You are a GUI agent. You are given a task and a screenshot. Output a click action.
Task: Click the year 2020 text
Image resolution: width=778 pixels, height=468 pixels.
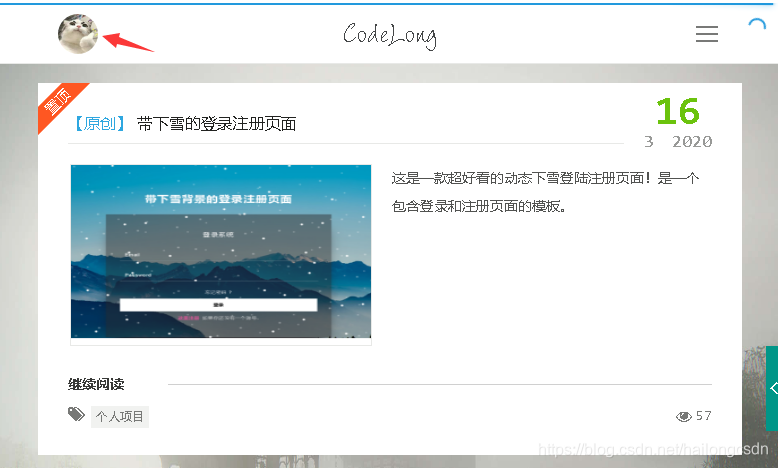pos(692,142)
